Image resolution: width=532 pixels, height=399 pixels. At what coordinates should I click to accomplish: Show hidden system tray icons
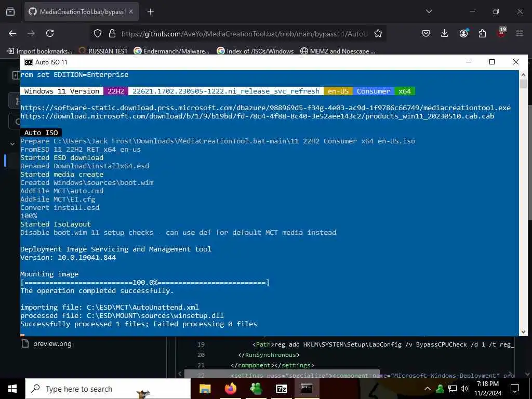[x=428, y=389]
